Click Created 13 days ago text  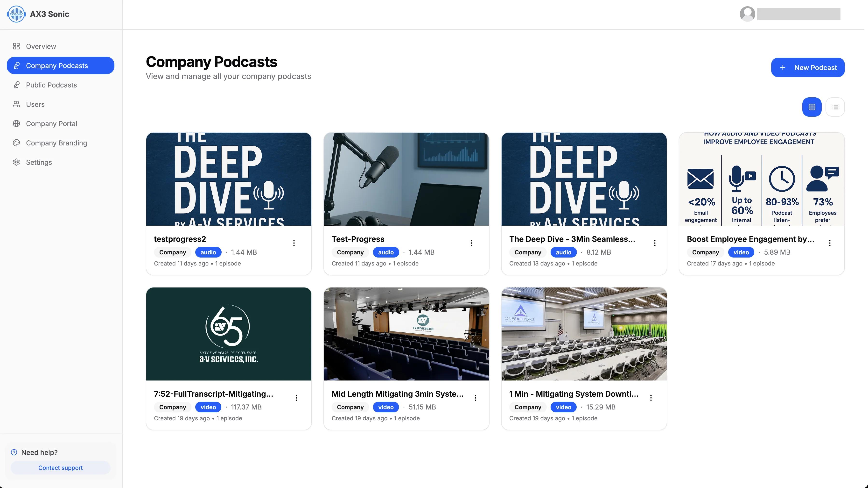pyautogui.click(x=537, y=263)
